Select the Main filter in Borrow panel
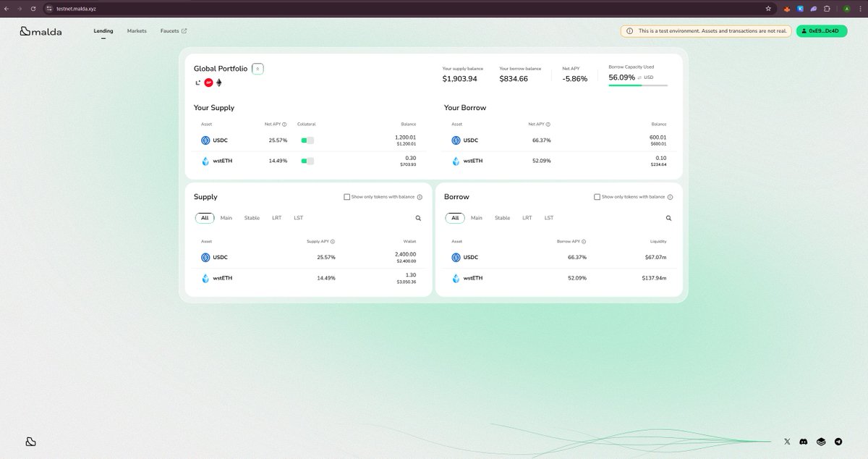The width and height of the screenshot is (868, 459). [x=477, y=218]
